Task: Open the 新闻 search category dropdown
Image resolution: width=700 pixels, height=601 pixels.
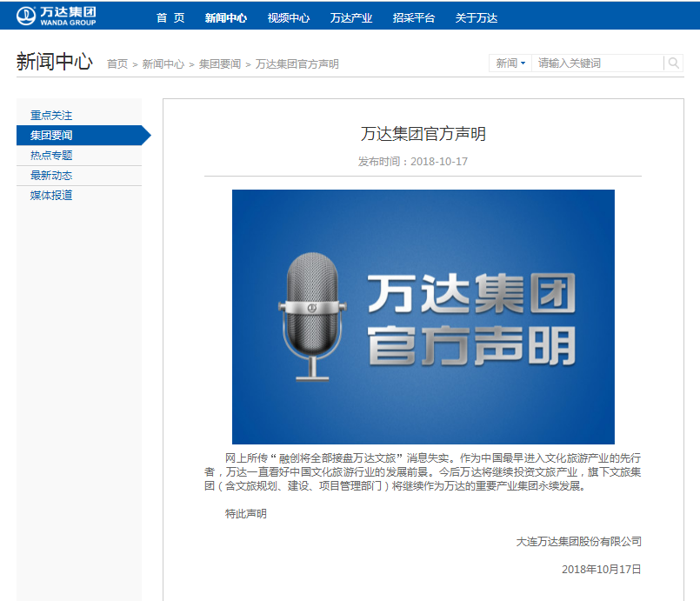Action: tap(510, 63)
